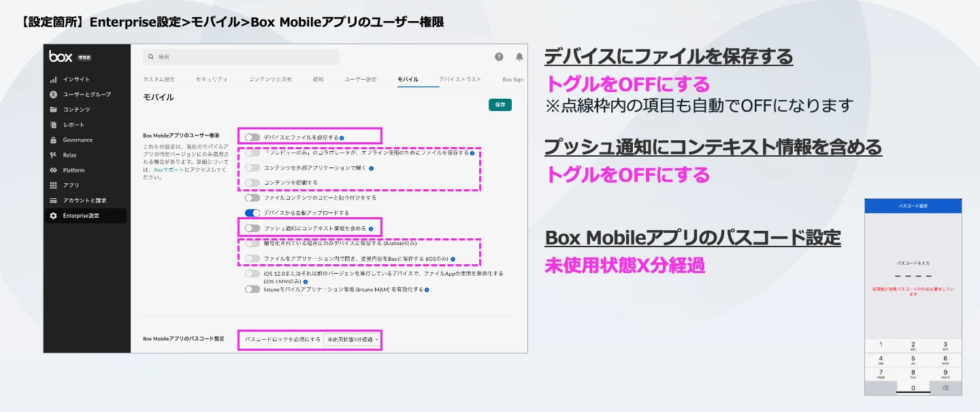Turn off デバイスから自動アップロードする switch
This screenshot has height=412, width=980.
[x=252, y=213]
